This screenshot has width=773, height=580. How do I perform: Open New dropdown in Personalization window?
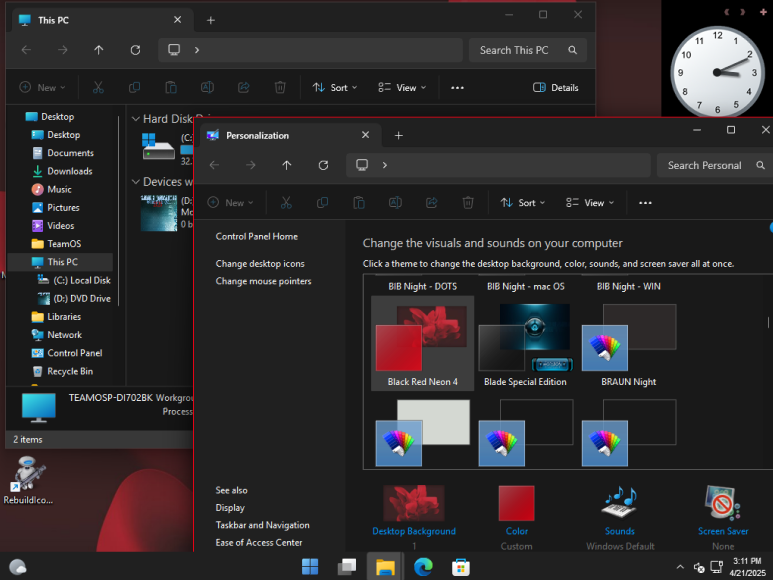point(230,203)
